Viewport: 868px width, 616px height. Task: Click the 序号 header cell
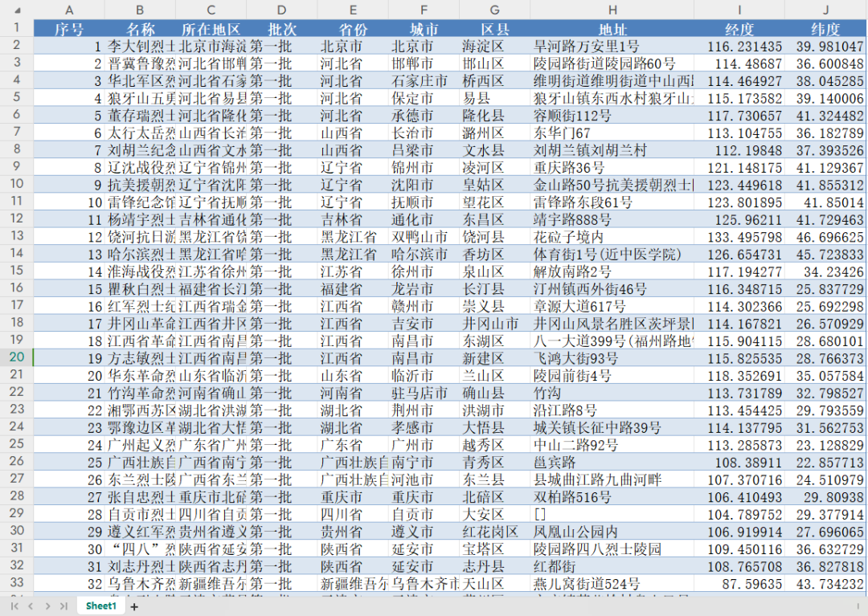click(69, 29)
